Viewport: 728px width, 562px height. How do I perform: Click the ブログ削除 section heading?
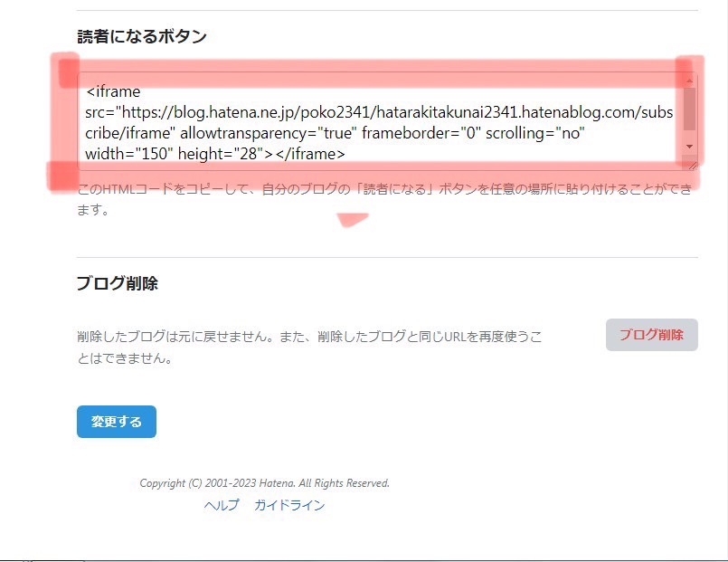[117, 283]
